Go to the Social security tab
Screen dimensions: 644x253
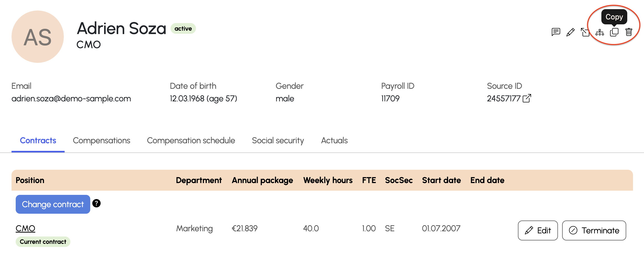point(278,140)
